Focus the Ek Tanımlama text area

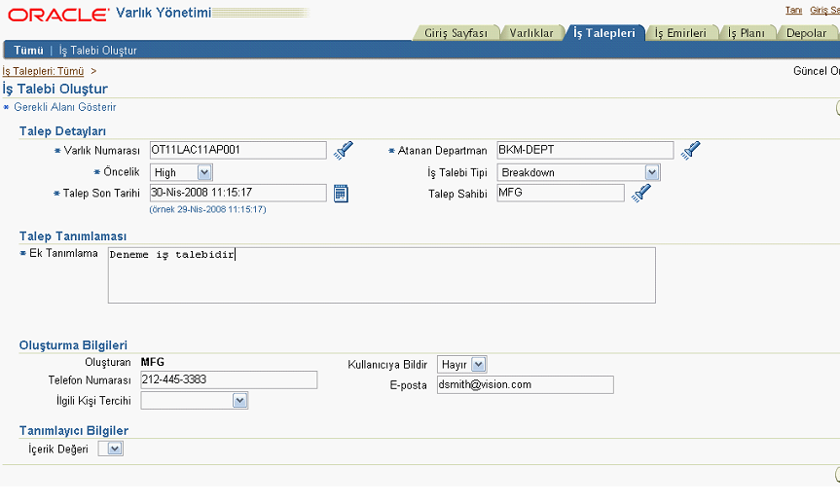[x=382, y=275]
